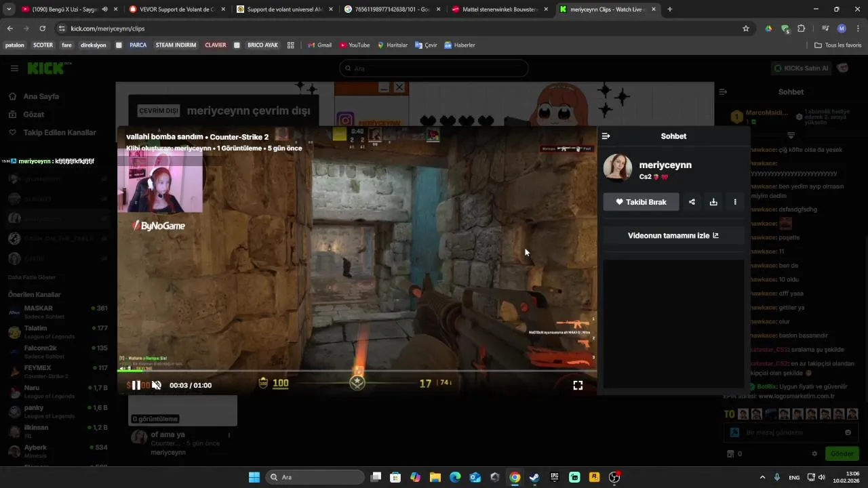Image resolution: width=868 pixels, height=488 pixels.
Task: Focus the Kick Ara search box
Action: (x=434, y=68)
